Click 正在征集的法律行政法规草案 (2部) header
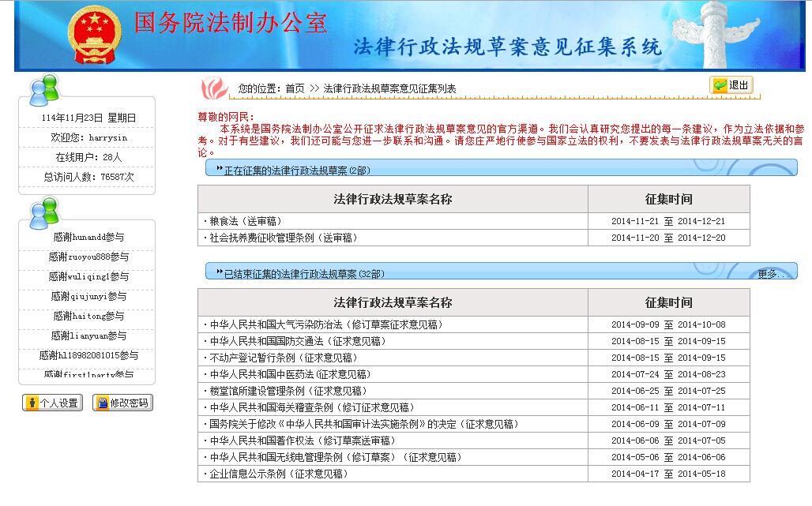This screenshot has height=506, width=812. point(297,171)
